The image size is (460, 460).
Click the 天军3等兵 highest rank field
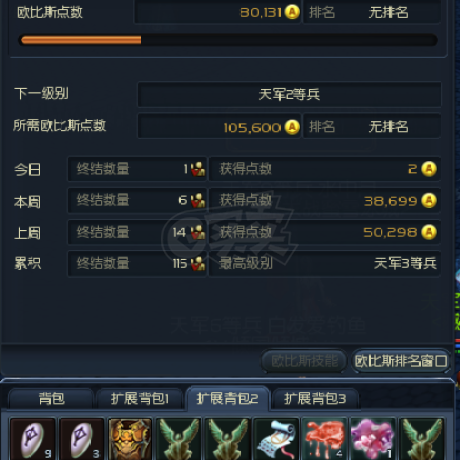point(325,264)
